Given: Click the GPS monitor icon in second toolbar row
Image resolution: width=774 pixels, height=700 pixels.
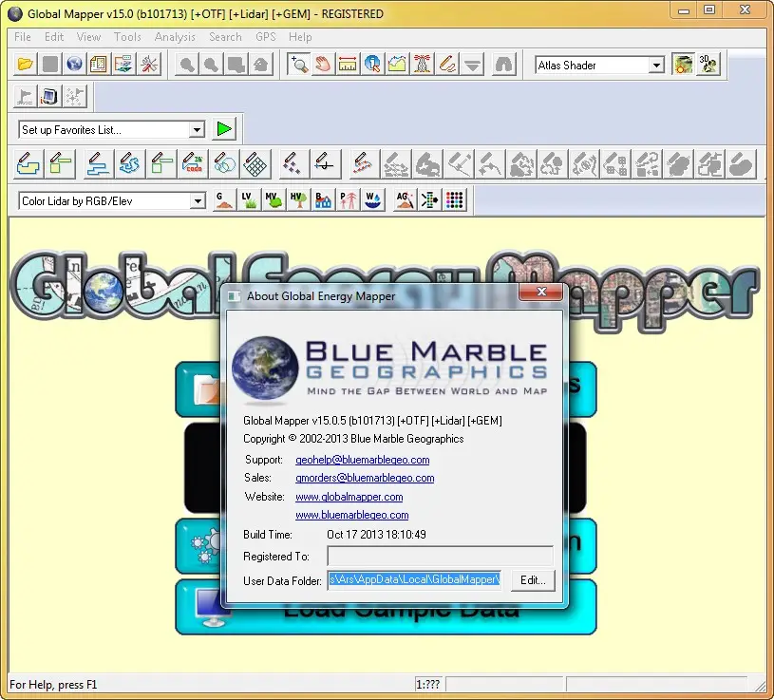Looking at the screenshot, I should [x=49, y=96].
